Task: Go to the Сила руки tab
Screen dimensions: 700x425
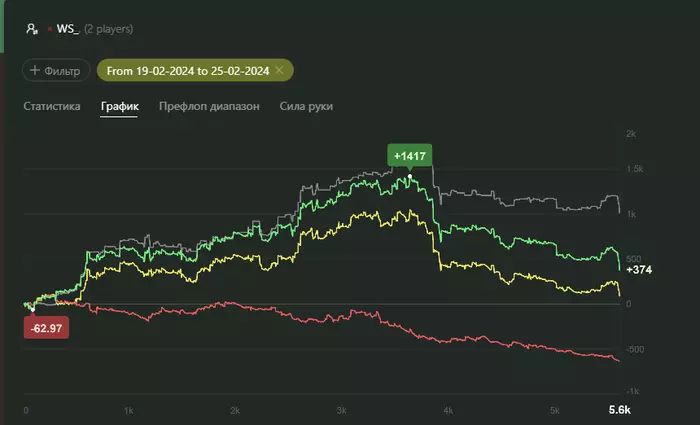Action: tap(306, 106)
